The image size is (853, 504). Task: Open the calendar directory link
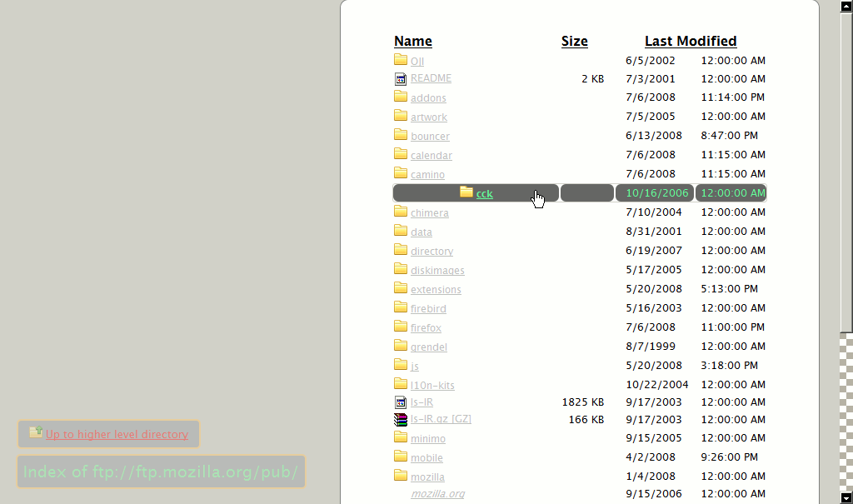(x=431, y=156)
